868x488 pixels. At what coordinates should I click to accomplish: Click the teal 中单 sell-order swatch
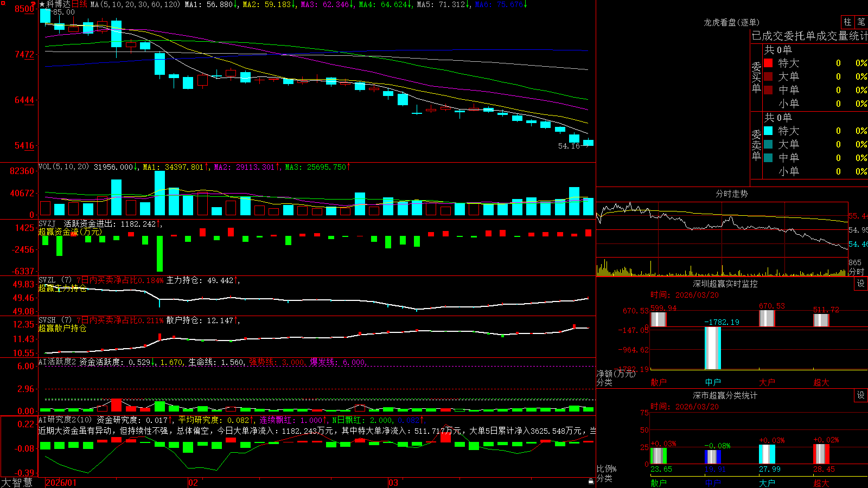click(768, 158)
